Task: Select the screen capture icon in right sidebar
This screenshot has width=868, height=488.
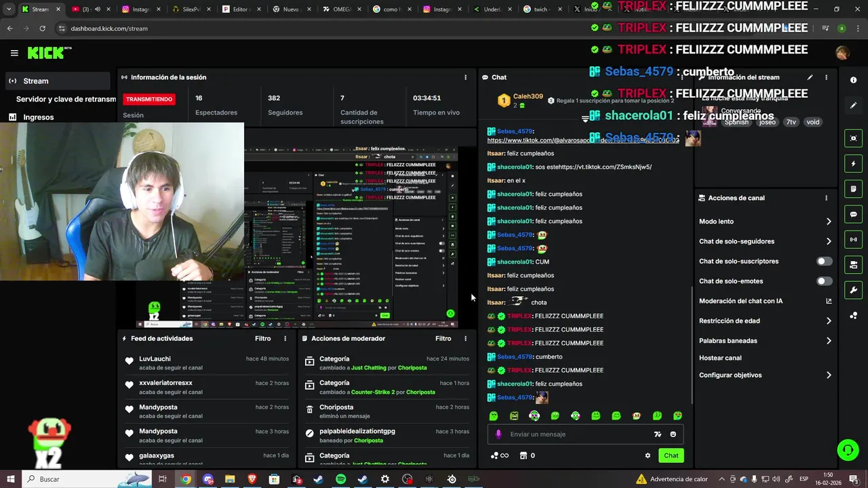Action: (x=853, y=138)
